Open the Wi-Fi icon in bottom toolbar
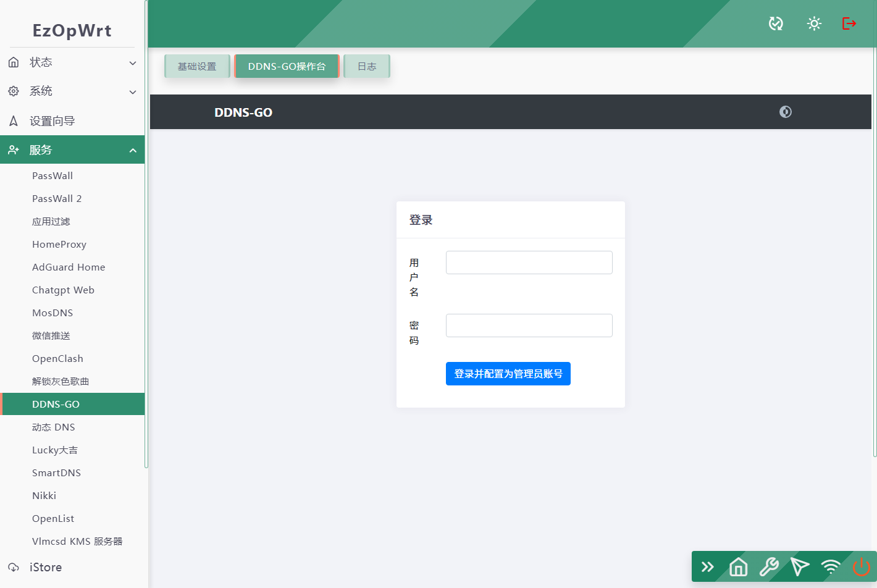 pyautogui.click(x=831, y=566)
